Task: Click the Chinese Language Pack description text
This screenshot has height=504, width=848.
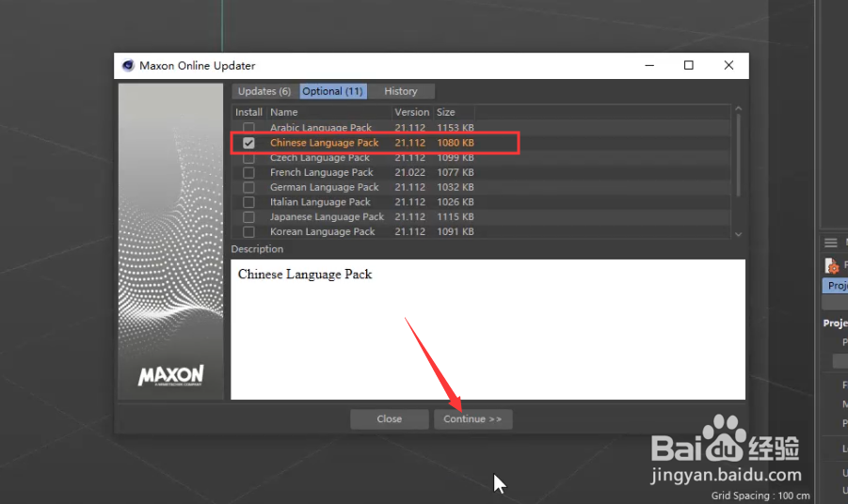Action: [x=305, y=275]
